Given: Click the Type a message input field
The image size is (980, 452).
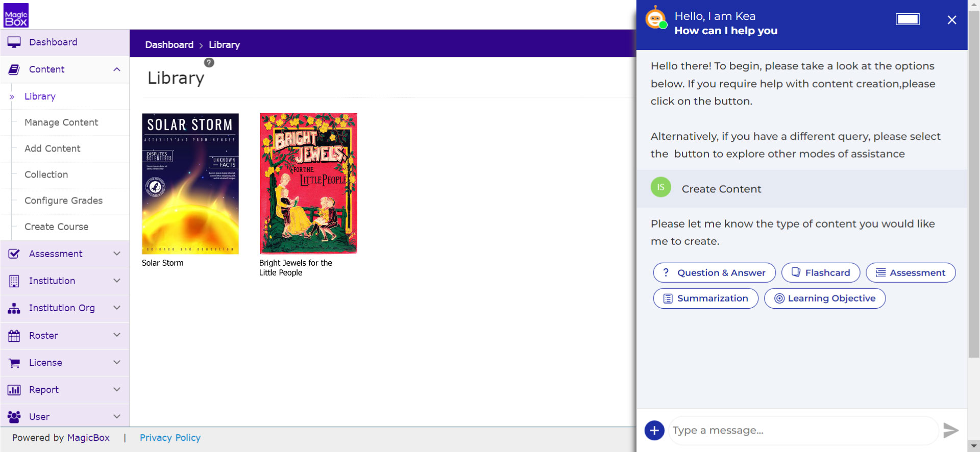Looking at the screenshot, I should [802, 430].
